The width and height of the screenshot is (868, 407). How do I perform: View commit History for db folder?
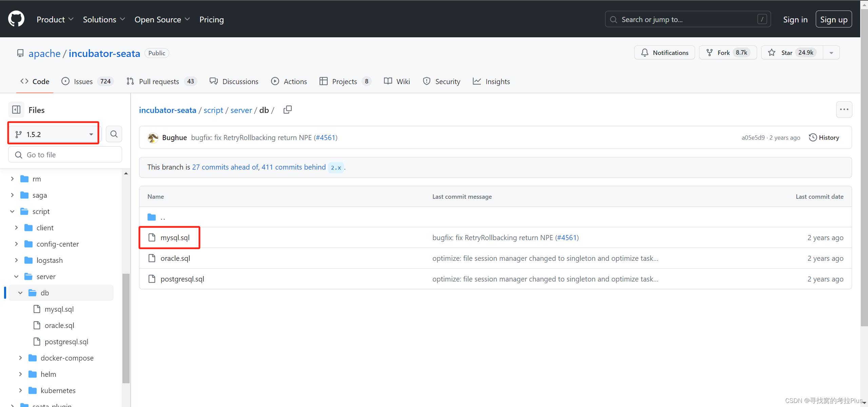pyautogui.click(x=824, y=137)
